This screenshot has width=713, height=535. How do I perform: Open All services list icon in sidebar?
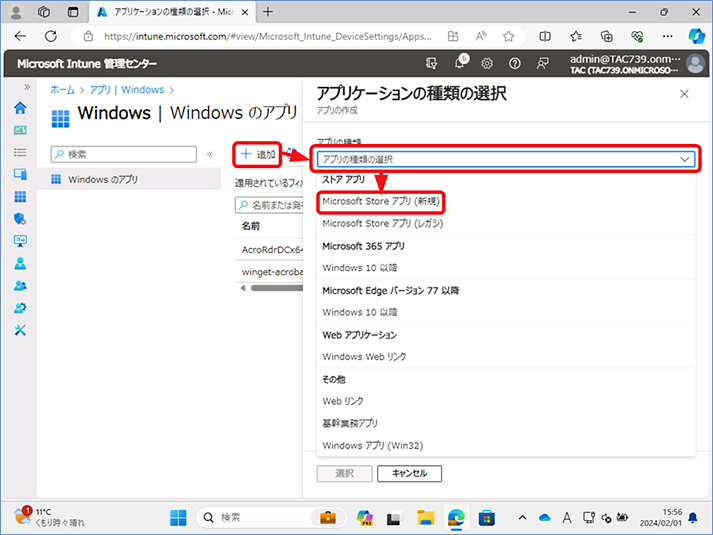tap(20, 152)
